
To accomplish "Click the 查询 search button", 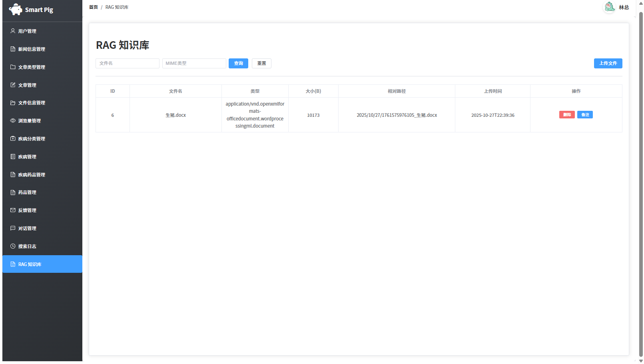I will [x=238, y=63].
